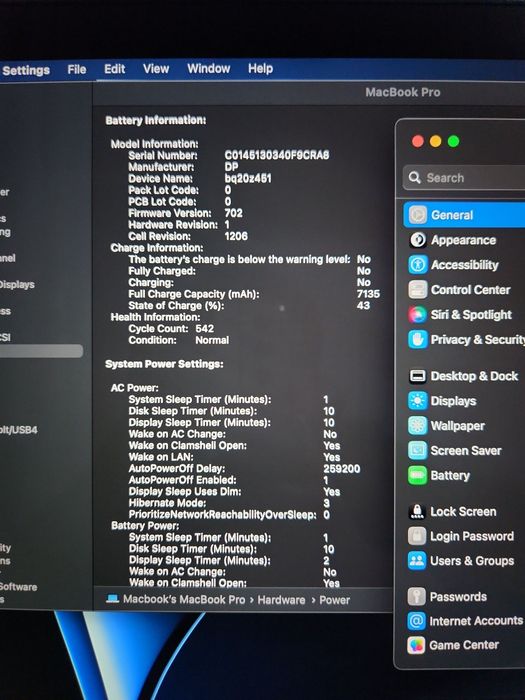
Task: Click the Condition value Normal
Action: [x=212, y=340]
